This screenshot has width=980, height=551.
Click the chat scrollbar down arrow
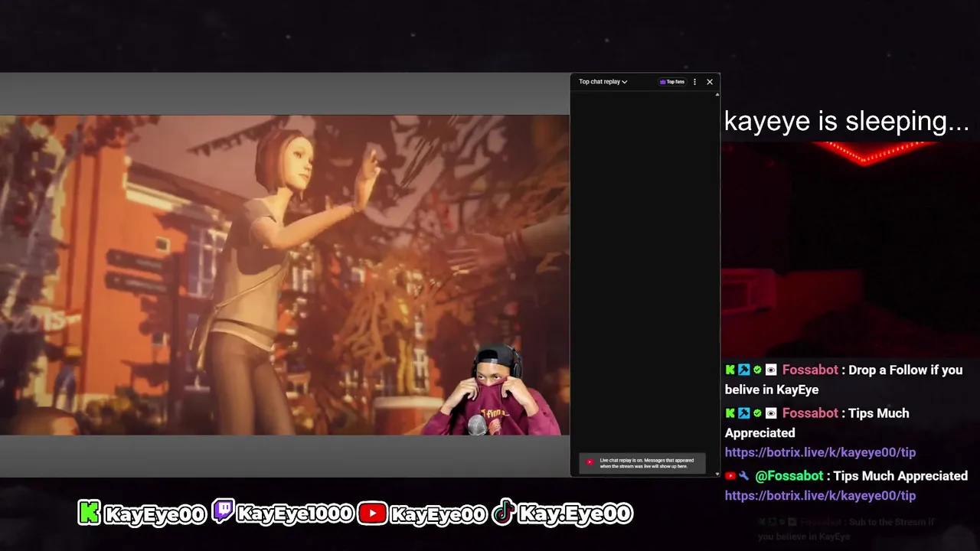717,474
